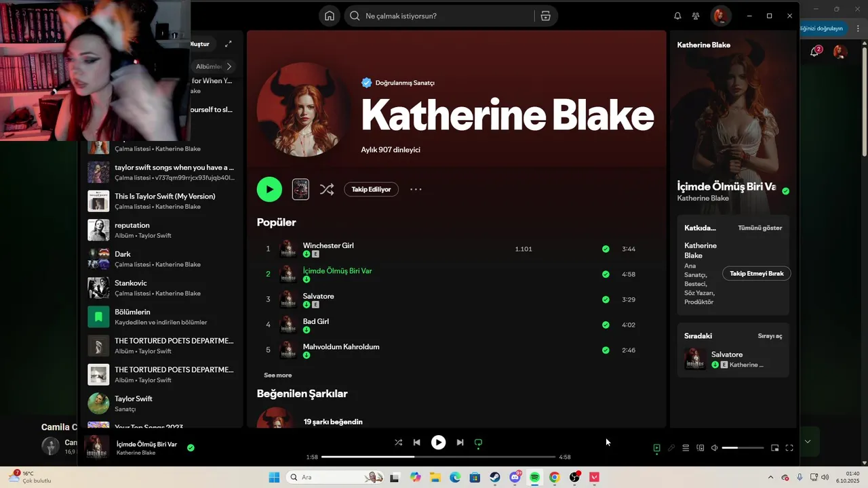Select Mahvoldum Kahroldum track
868x488 pixels.
[x=341, y=346]
